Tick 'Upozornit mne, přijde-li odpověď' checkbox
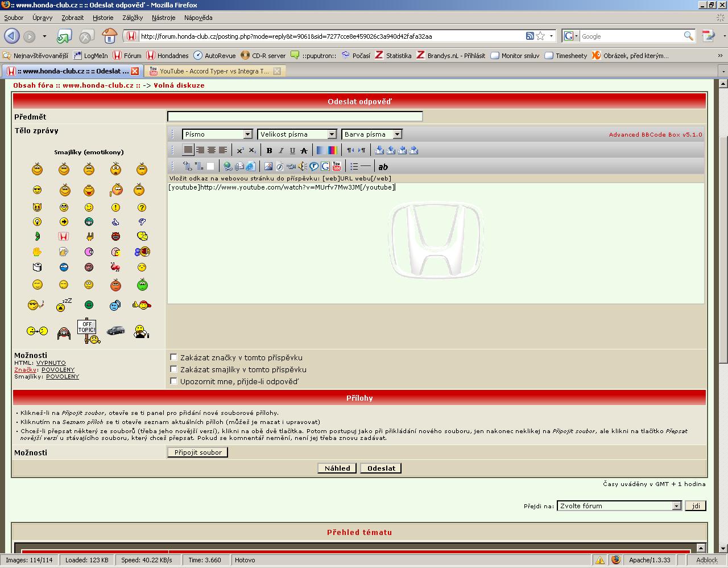Image resolution: width=728 pixels, height=568 pixels. point(174,381)
